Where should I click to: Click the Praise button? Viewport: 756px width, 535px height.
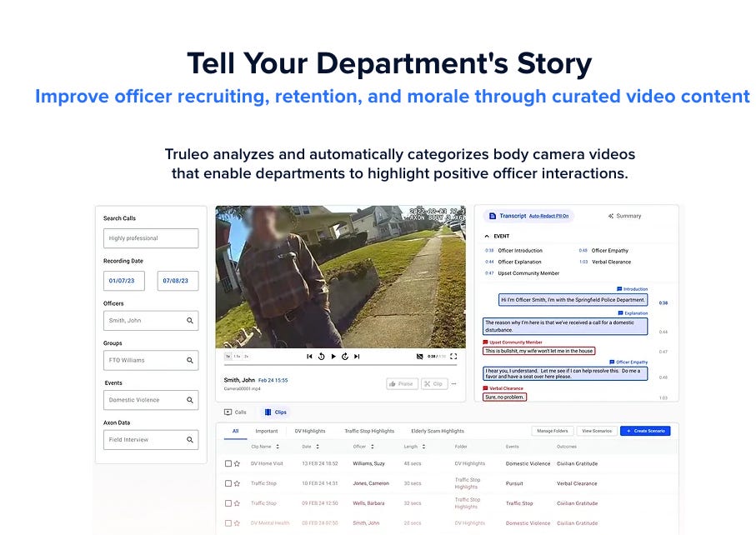(x=402, y=384)
